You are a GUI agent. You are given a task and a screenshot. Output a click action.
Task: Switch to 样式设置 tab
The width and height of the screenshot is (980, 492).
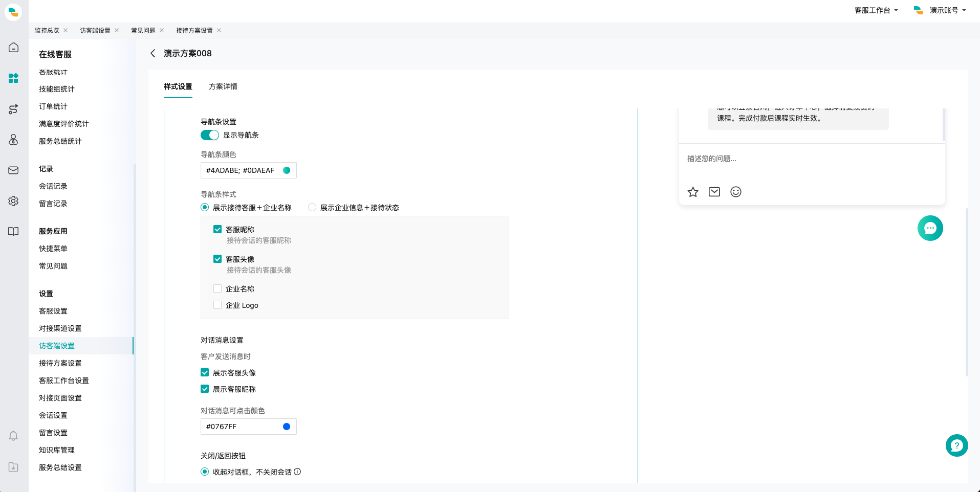point(178,86)
